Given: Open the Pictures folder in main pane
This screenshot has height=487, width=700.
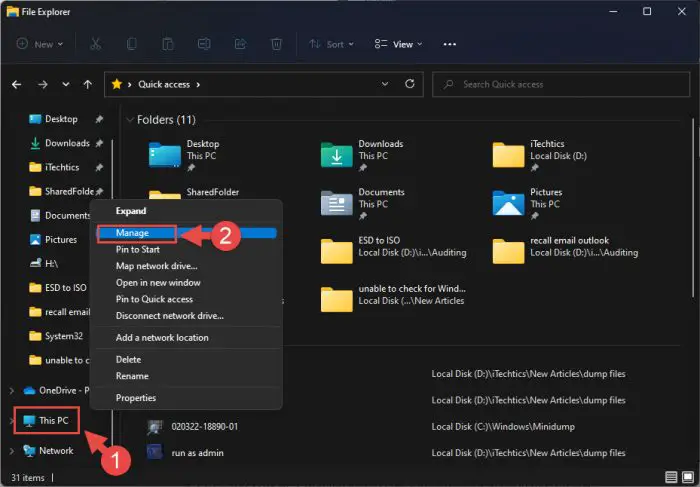Looking at the screenshot, I should 545,199.
